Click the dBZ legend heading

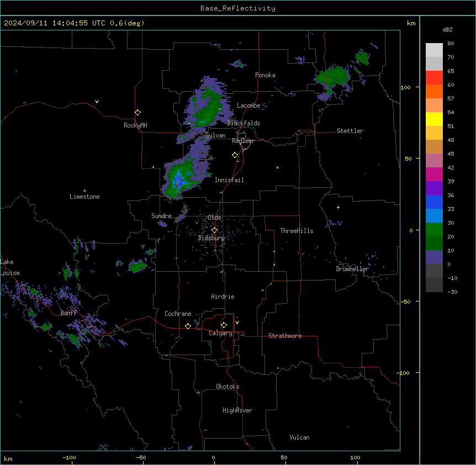click(447, 29)
